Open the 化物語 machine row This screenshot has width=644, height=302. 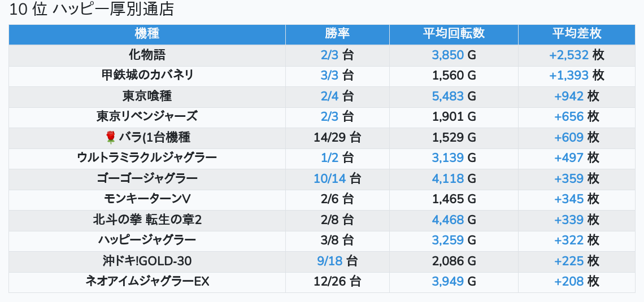147,55
